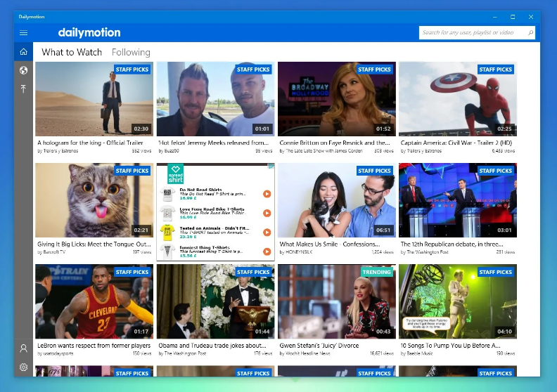Click title 'LeBron wants respect from former players'

pos(94,346)
